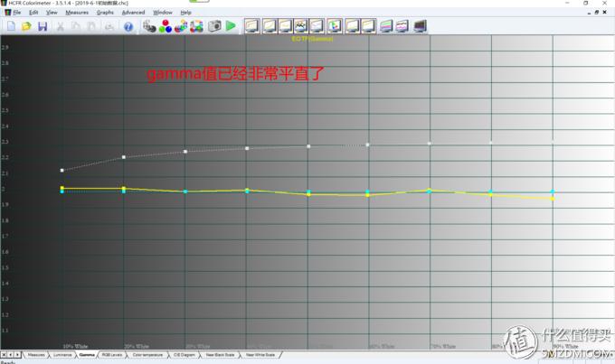Click the monitor icon with colored horizontal bars
Image resolution: width=615 pixels, height=364 pixels.
click(386, 26)
